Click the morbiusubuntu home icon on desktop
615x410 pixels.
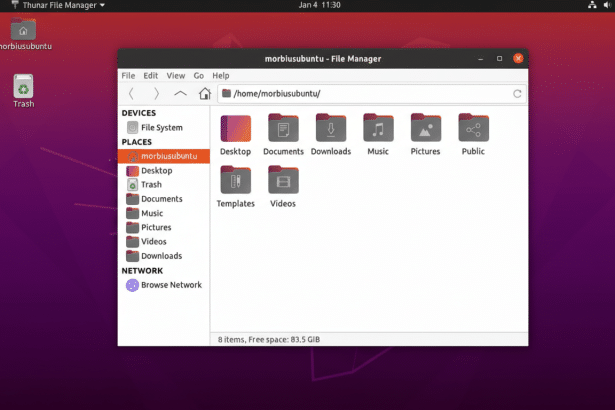[23, 29]
